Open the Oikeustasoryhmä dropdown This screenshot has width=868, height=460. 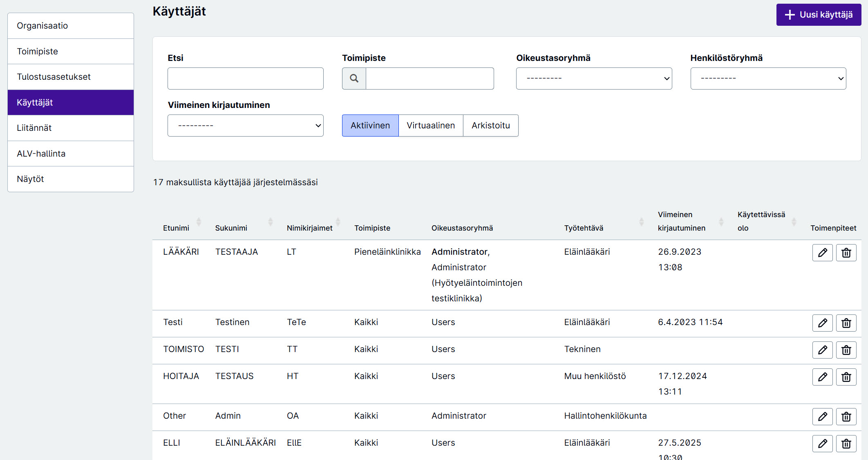tap(594, 79)
